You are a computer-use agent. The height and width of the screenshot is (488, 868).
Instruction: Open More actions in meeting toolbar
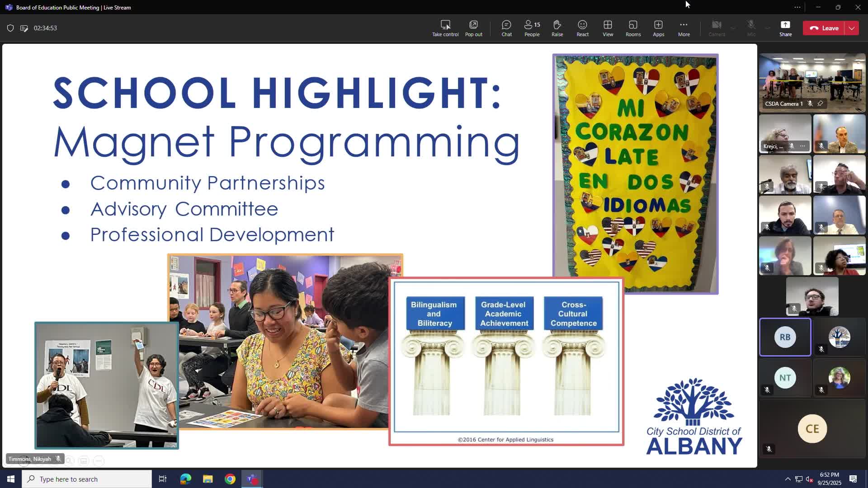(684, 28)
